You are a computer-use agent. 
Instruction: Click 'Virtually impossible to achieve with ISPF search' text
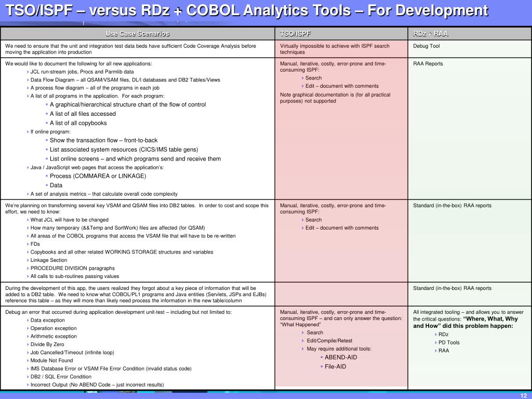point(335,46)
